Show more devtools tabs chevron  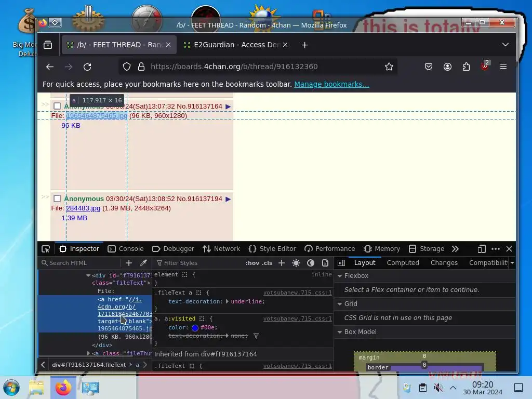click(x=455, y=249)
